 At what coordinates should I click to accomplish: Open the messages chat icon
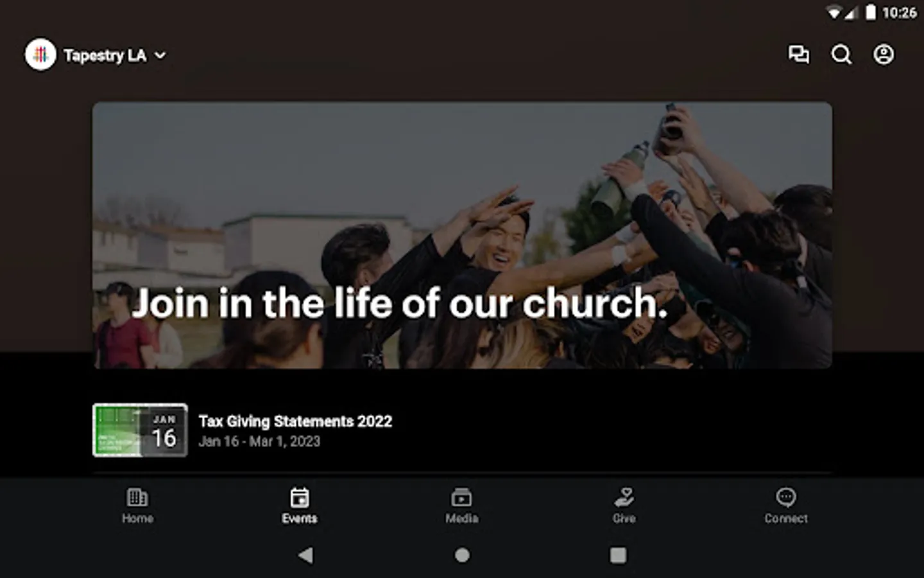[x=798, y=55]
